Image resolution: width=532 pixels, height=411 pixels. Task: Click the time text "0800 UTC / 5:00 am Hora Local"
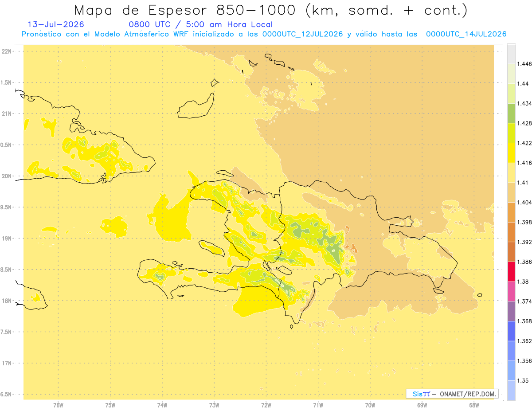(201, 24)
